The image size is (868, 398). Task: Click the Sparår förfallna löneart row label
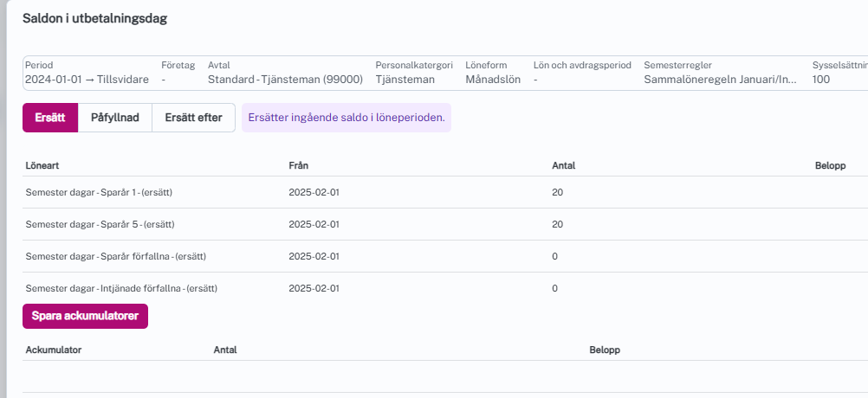tap(115, 256)
